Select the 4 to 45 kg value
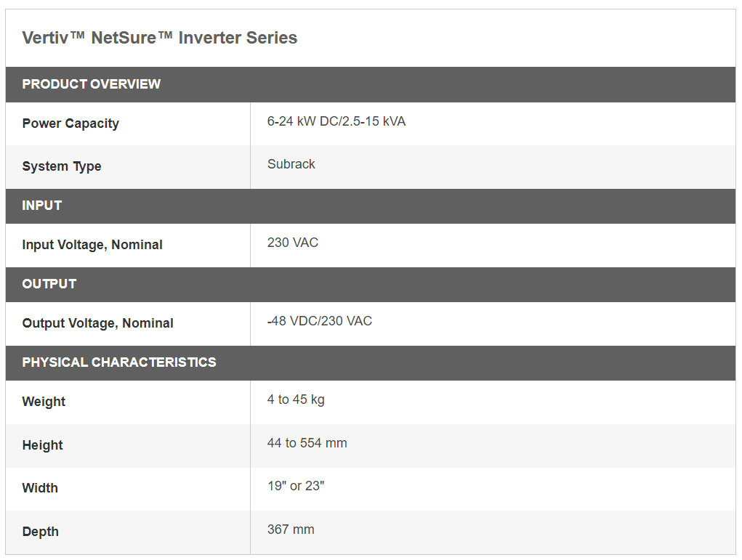The height and width of the screenshot is (560, 742). pos(296,399)
